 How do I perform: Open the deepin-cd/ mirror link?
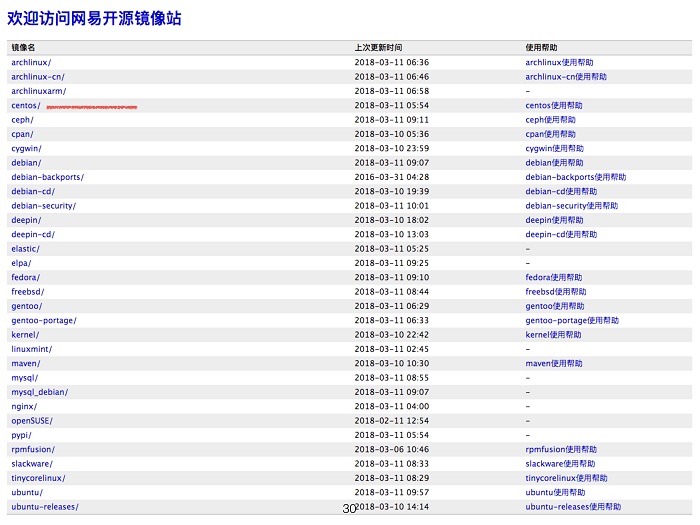[x=33, y=234]
